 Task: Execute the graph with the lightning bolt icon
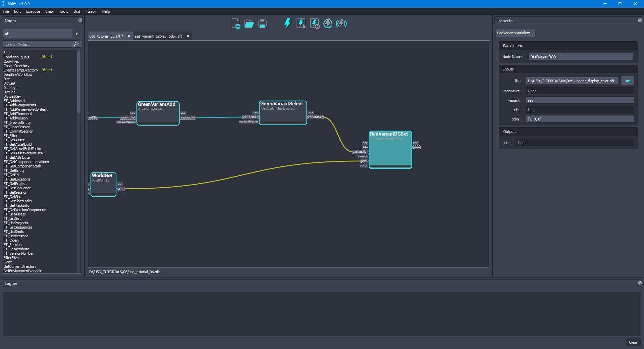click(287, 23)
